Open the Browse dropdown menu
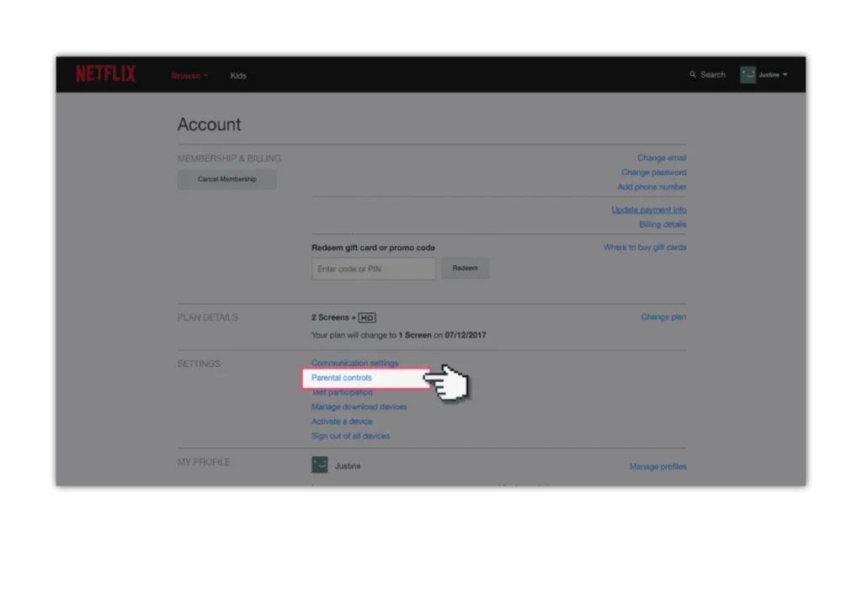Image resolution: width=862 pixels, height=616 pixels. (x=189, y=76)
